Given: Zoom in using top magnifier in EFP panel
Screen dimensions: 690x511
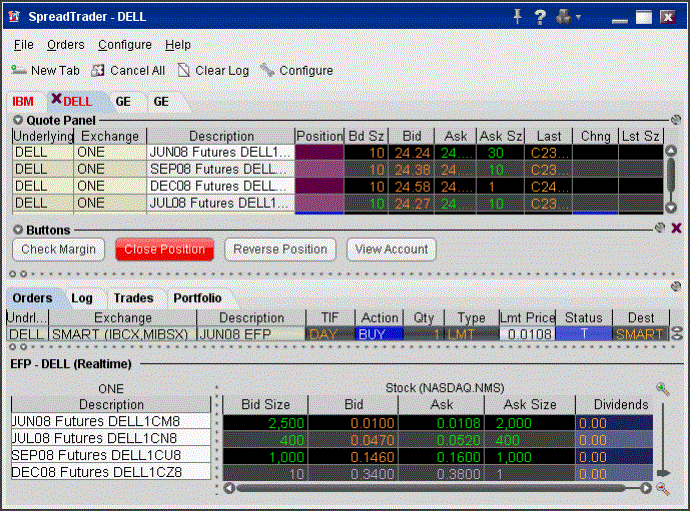Looking at the screenshot, I should pos(661,388).
